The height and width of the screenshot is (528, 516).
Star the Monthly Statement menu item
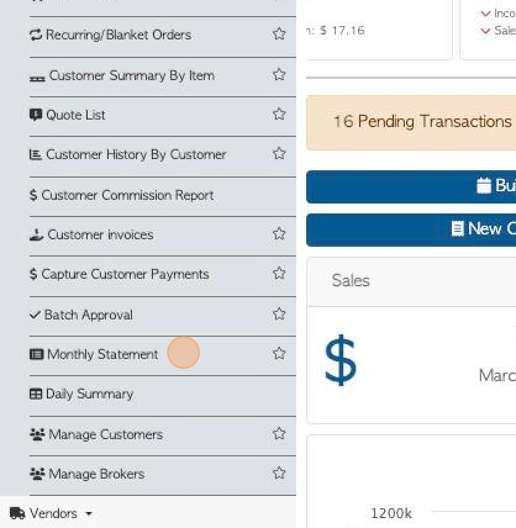[279, 354]
